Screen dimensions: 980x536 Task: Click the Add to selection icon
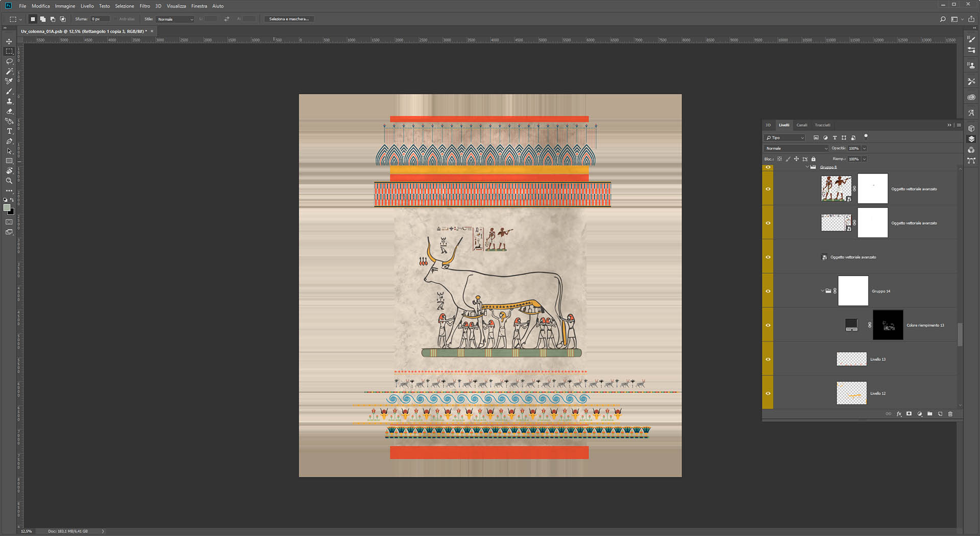[43, 19]
